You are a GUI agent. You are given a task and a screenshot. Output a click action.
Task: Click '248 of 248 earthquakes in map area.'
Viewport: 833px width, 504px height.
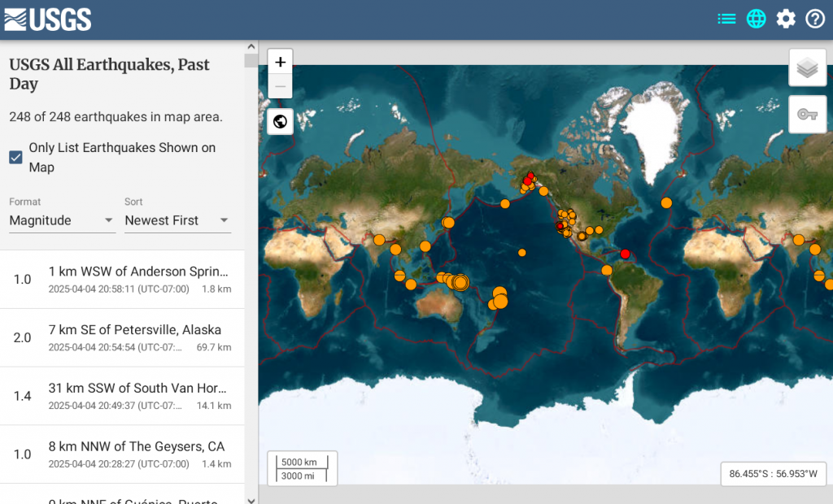(x=116, y=117)
